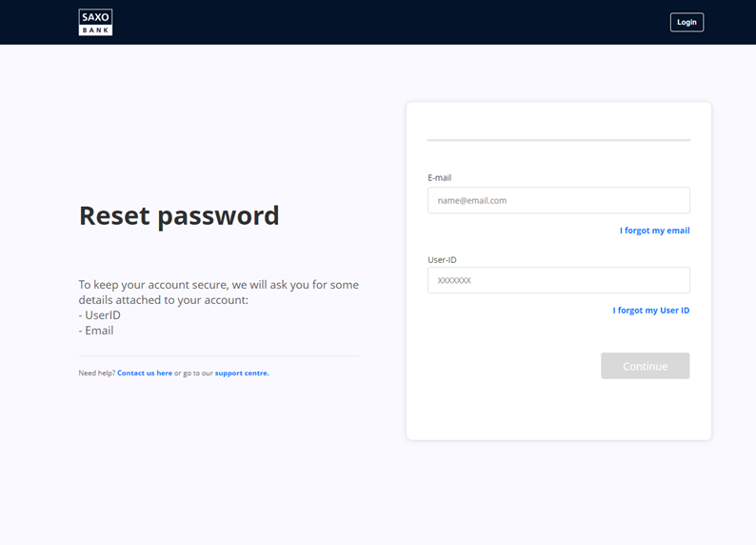Click the "Need help?" text

click(x=96, y=373)
